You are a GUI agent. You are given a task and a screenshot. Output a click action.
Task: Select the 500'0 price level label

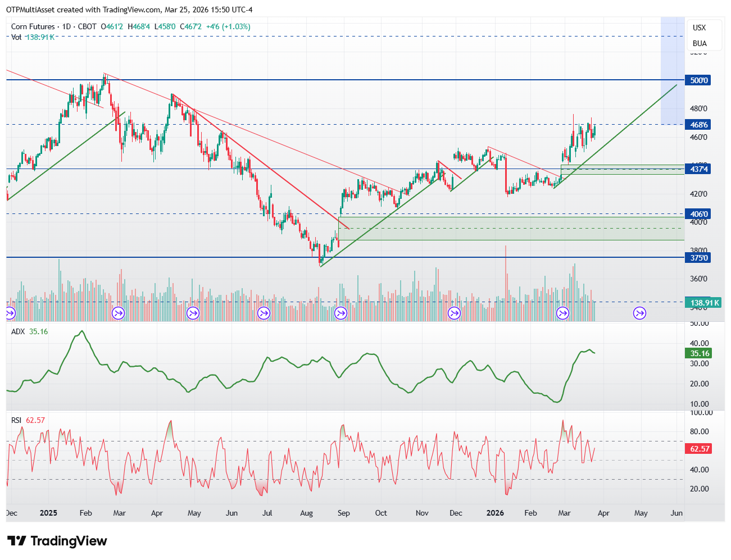point(698,80)
